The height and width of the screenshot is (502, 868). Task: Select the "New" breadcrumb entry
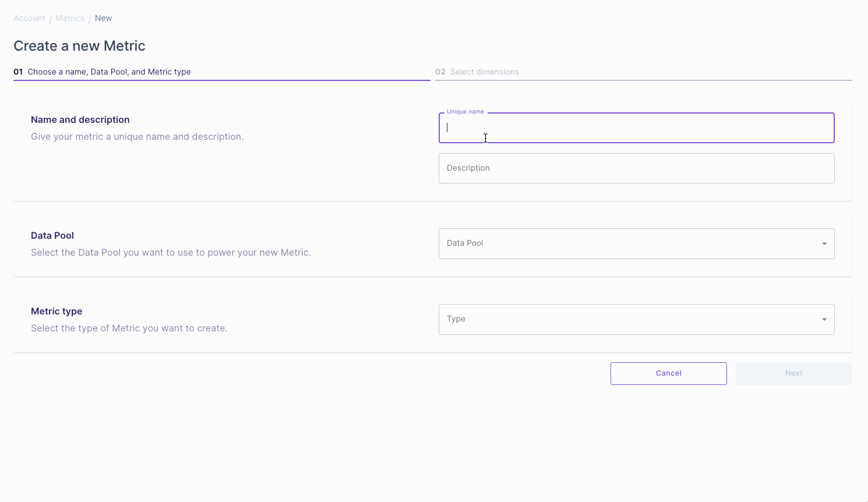click(x=103, y=18)
